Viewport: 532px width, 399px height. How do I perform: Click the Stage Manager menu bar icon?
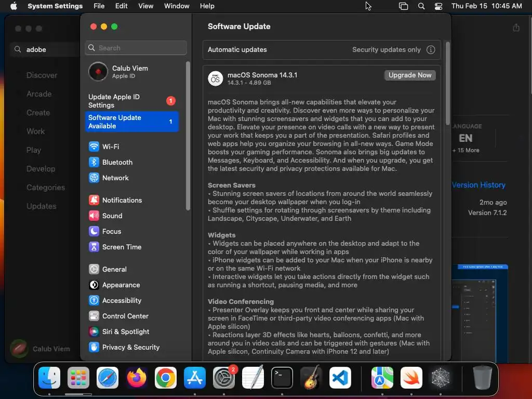coord(403,6)
